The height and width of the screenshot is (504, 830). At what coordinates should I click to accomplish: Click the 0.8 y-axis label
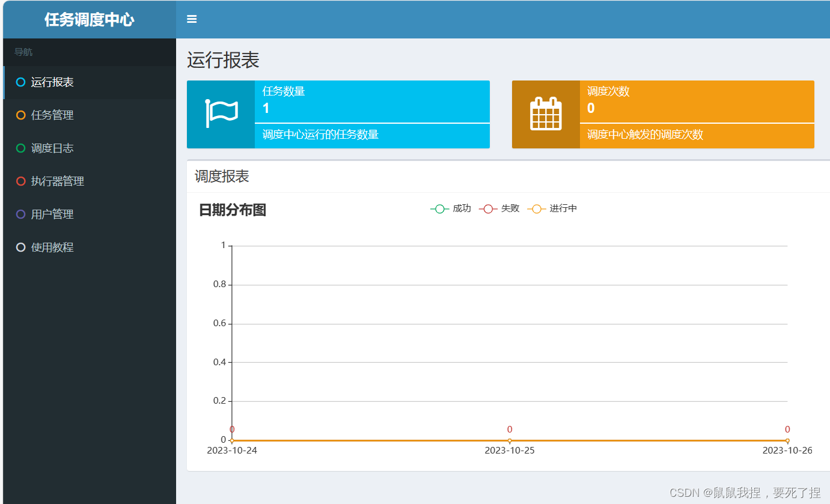[x=219, y=284]
